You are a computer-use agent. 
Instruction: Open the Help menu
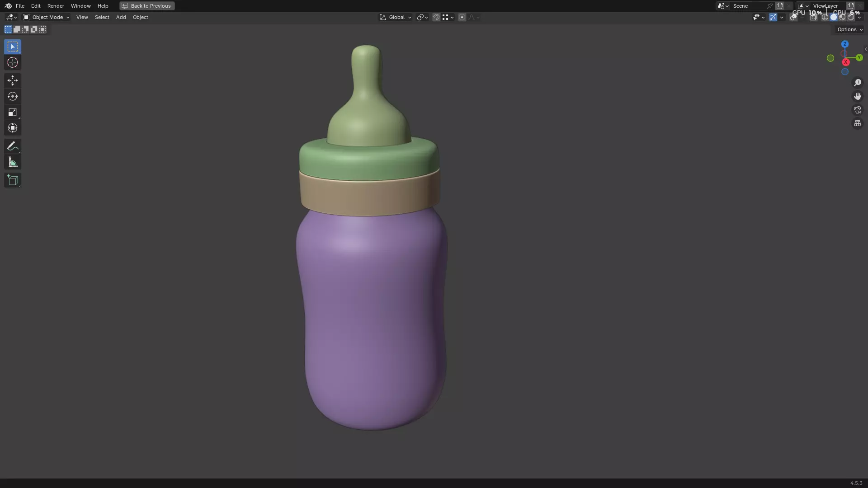point(103,6)
